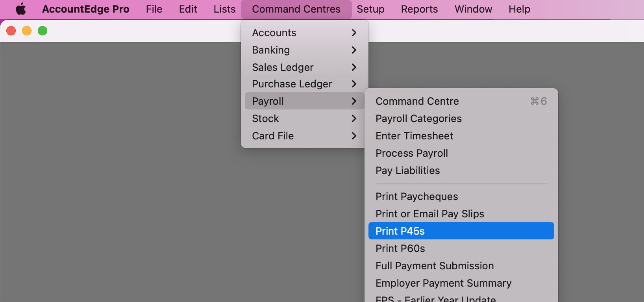The image size is (644, 302).
Task: Click the highlighted Print P45s item
Action: (x=461, y=231)
